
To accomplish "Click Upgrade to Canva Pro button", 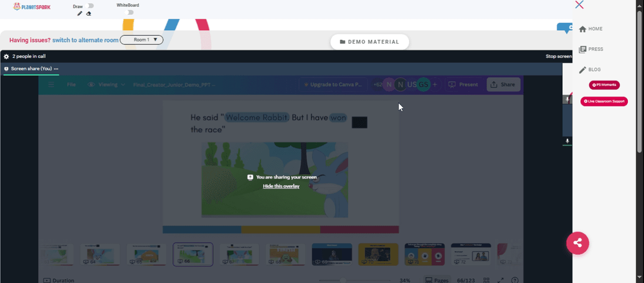I will tap(333, 84).
